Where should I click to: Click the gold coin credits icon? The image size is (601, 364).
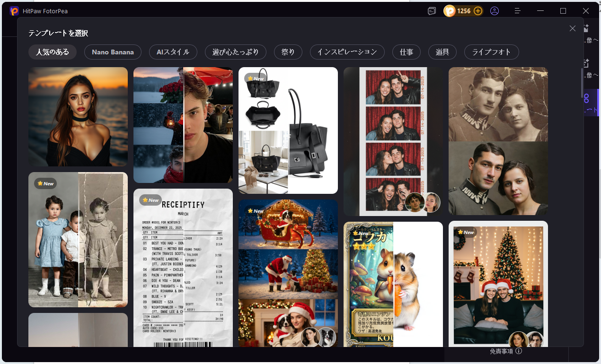449,11
